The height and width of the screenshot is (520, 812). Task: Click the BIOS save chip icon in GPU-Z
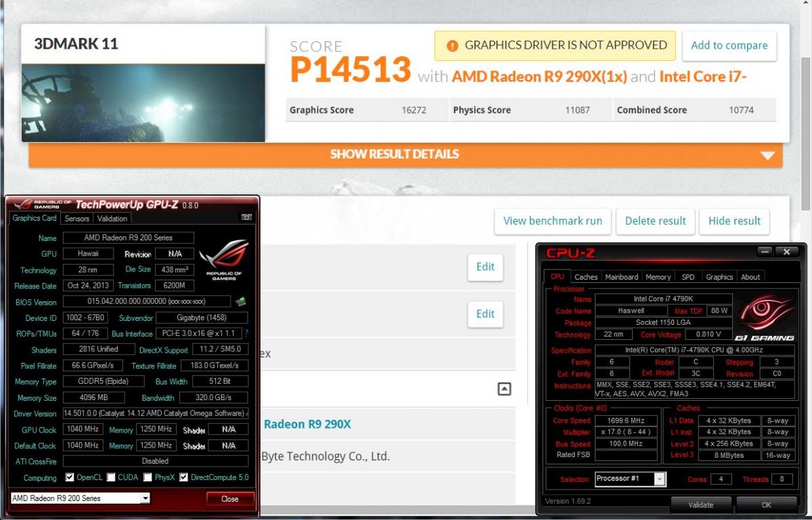tap(240, 301)
